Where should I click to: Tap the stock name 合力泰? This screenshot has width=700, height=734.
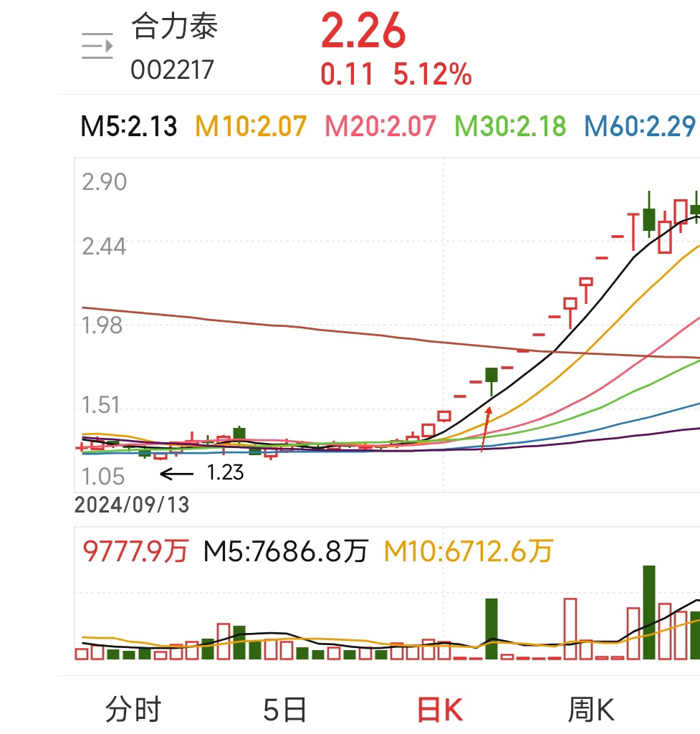[x=175, y=27]
